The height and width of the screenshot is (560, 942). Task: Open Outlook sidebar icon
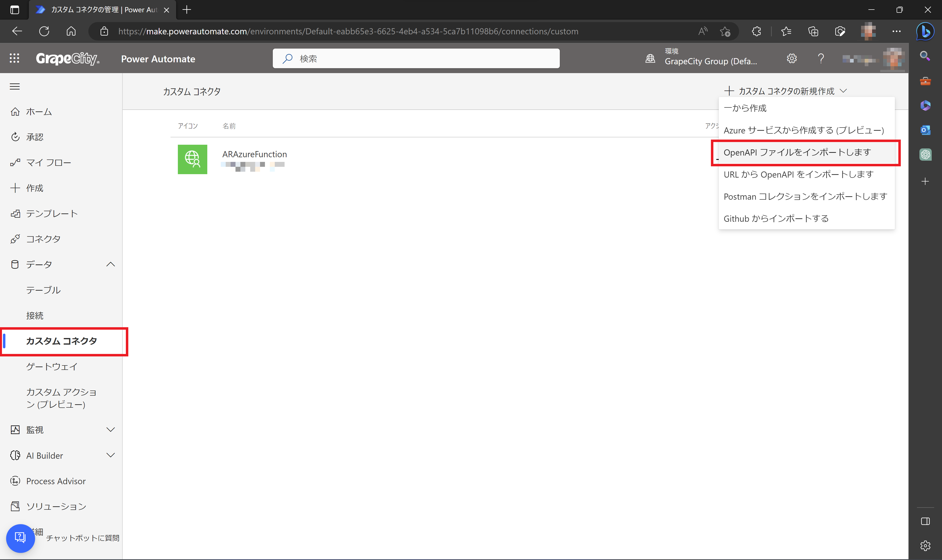925,130
